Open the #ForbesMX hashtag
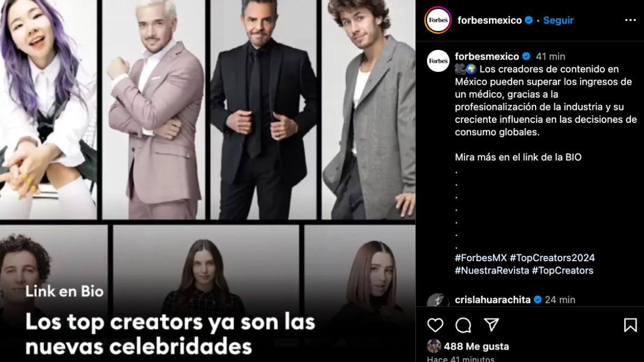The width and height of the screenshot is (644, 362). pyautogui.click(x=481, y=258)
